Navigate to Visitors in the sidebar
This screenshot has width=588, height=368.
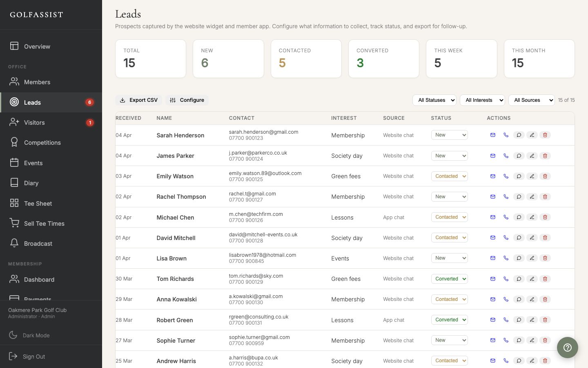[x=34, y=123]
